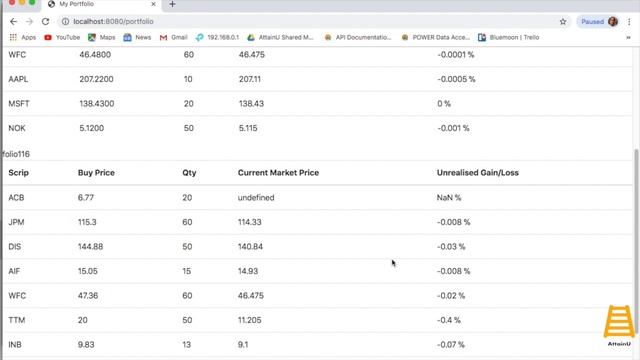
Task: Click the folio116 heading
Action: pyautogui.click(x=16, y=154)
